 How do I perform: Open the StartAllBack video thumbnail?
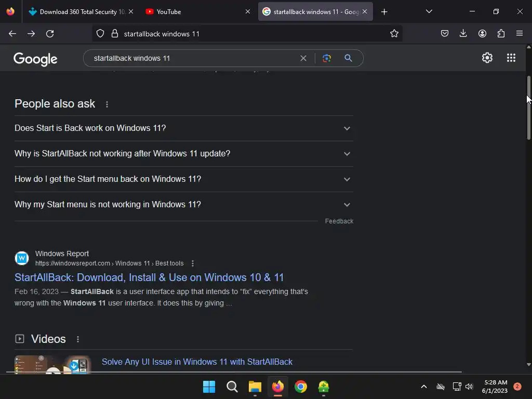[x=52, y=364]
